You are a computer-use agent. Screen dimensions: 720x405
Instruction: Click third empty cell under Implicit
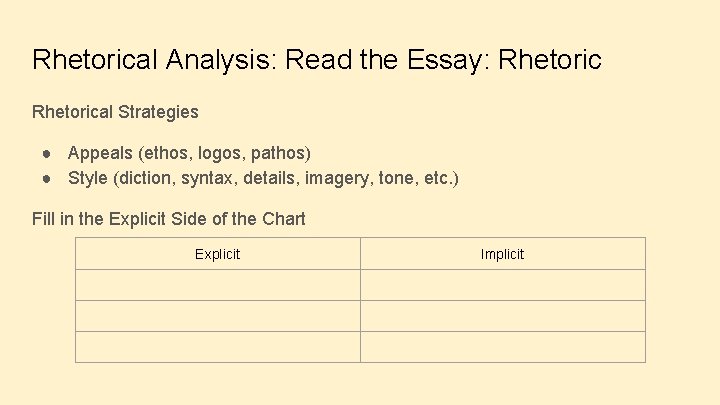pyautogui.click(x=502, y=347)
